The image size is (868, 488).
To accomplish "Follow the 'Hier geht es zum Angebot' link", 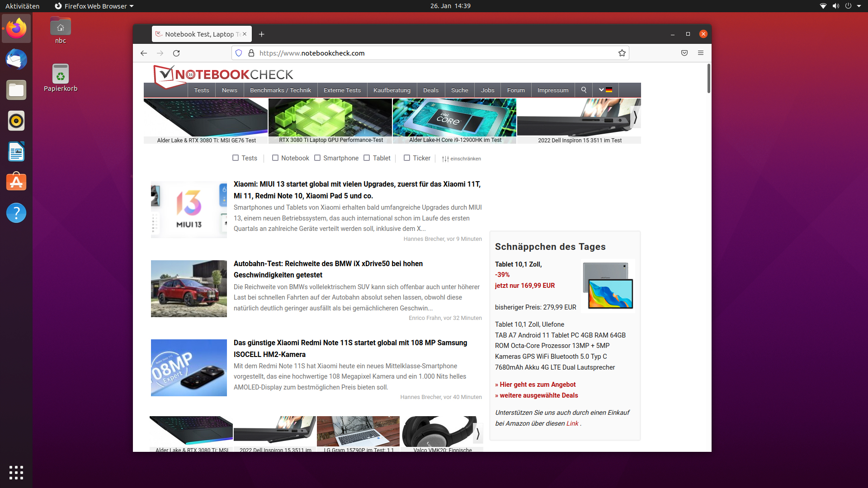I will coord(535,385).
